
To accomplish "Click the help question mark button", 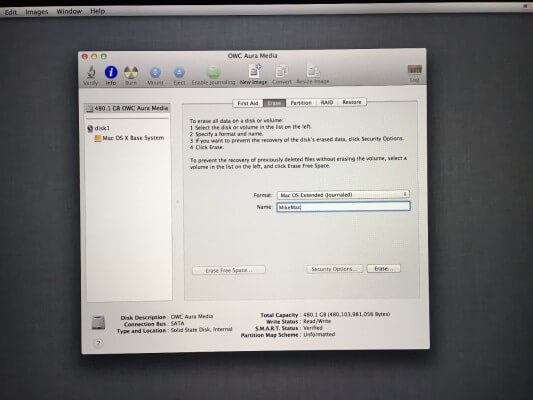I will [98, 343].
